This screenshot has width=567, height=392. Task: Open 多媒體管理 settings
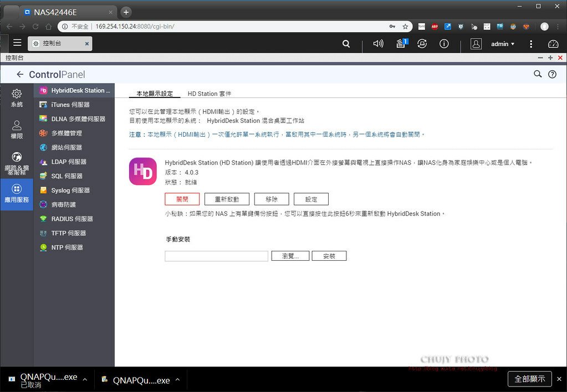pos(74,133)
